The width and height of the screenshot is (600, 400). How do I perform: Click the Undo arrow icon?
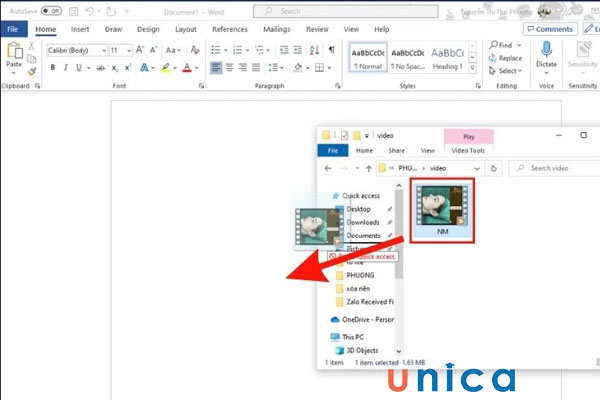tap(89, 11)
